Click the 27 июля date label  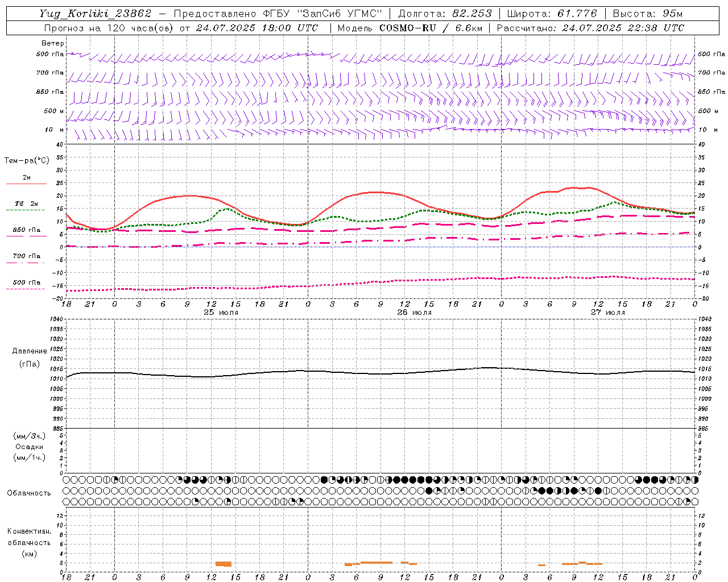(608, 313)
